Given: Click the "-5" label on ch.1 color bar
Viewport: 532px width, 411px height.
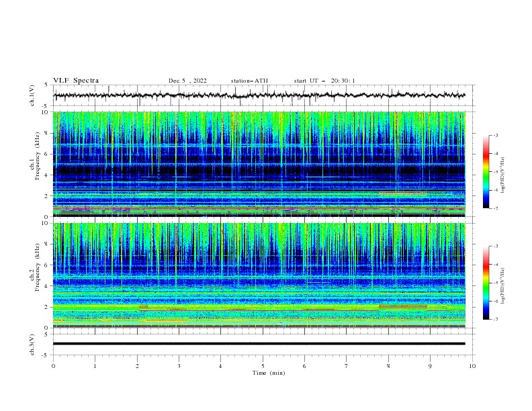Looking at the screenshot, I should point(495,172).
